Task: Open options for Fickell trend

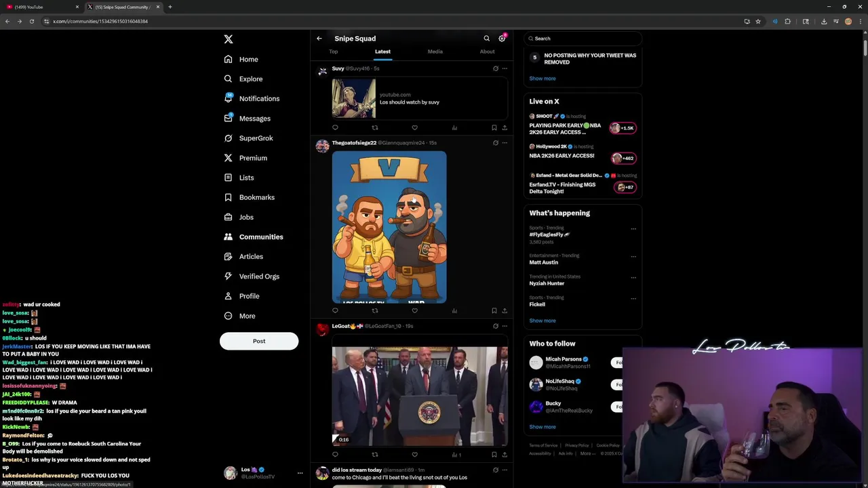Action: (633, 299)
